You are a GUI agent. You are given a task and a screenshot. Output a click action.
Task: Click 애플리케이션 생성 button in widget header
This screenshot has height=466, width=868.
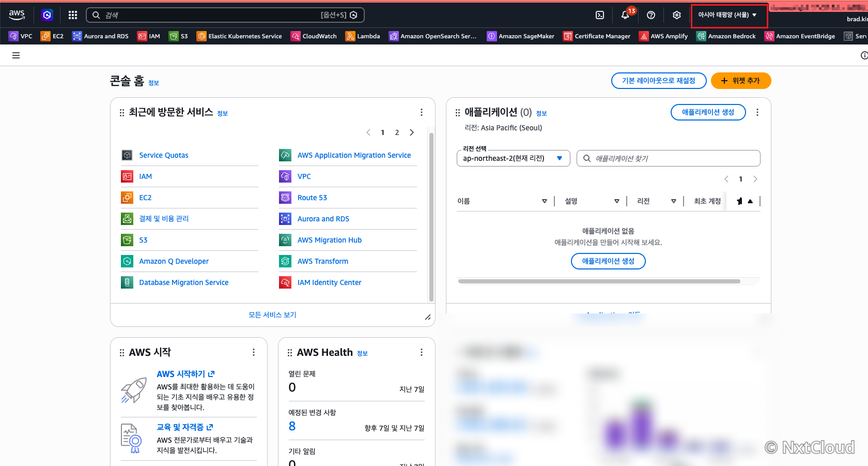[x=708, y=112]
